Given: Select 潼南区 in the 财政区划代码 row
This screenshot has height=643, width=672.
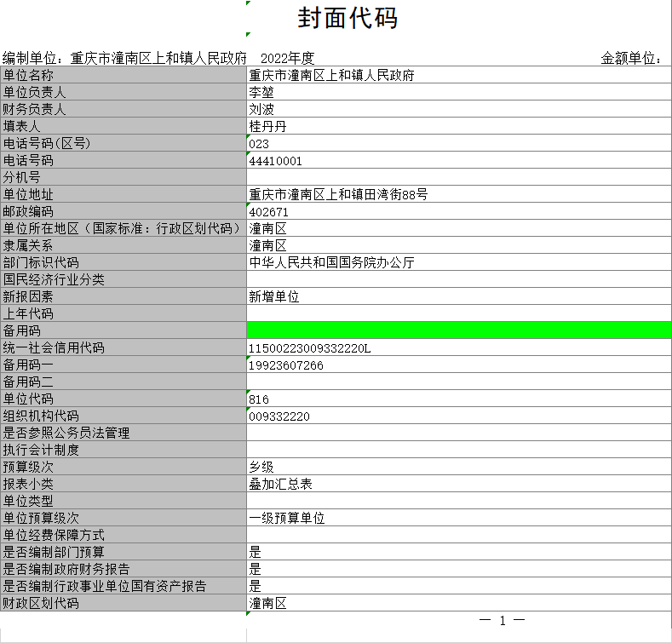Looking at the screenshot, I should click(459, 603).
